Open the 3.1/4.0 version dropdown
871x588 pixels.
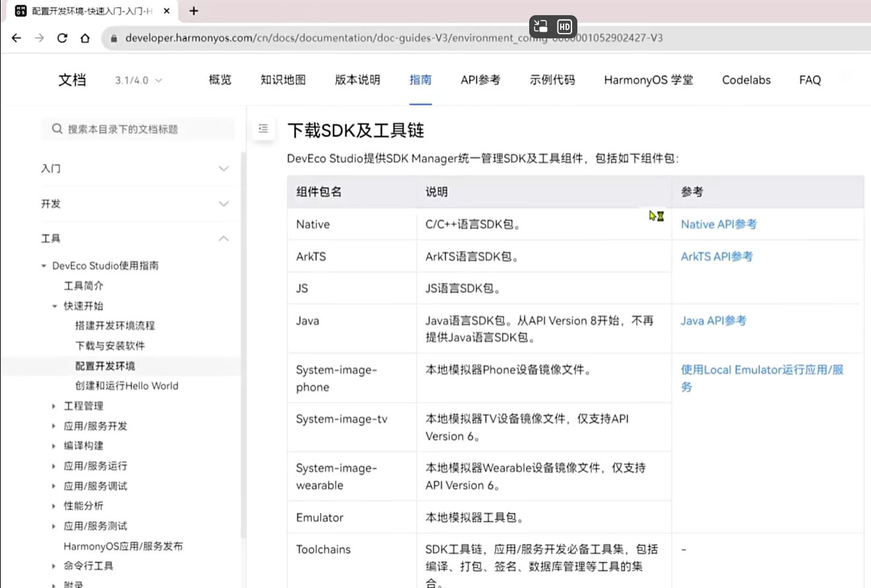pos(139,81)
